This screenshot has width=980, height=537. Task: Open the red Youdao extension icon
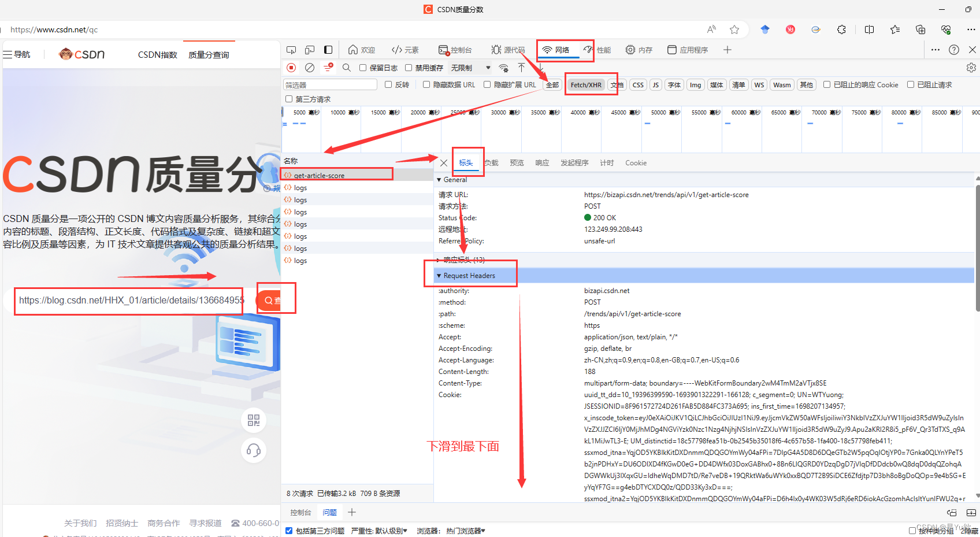[x=790, y=29]
